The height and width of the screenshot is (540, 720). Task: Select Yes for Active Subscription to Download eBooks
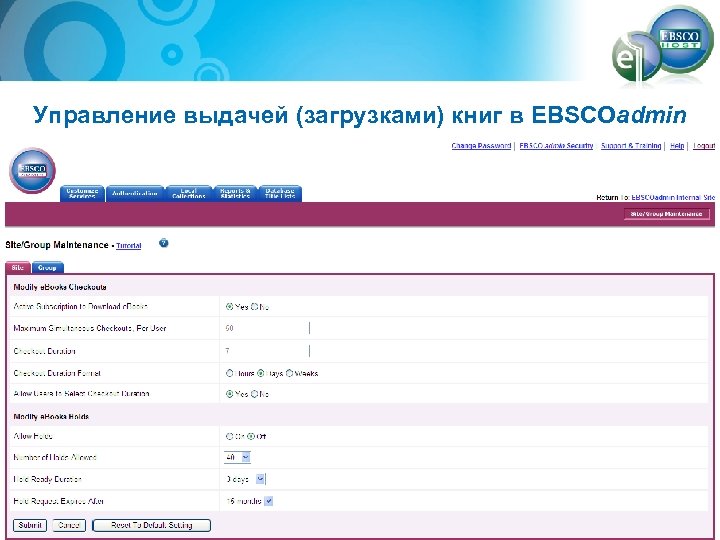230,306
